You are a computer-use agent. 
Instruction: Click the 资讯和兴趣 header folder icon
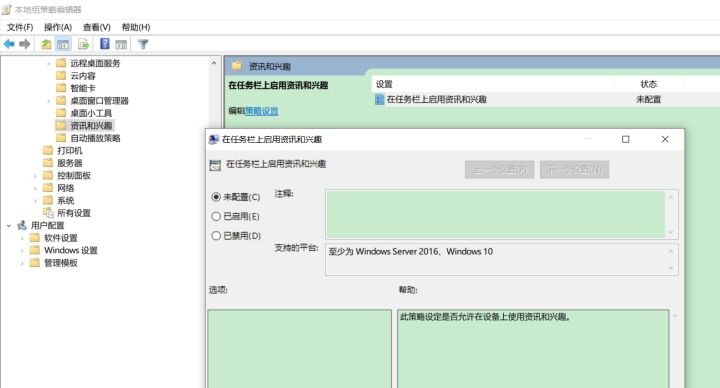[237, 66]
